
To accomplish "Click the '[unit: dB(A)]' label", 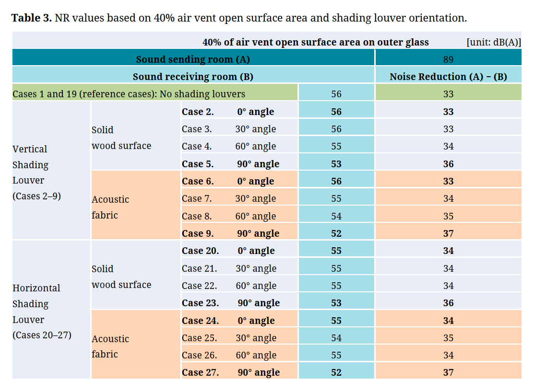I will point(493,42).
